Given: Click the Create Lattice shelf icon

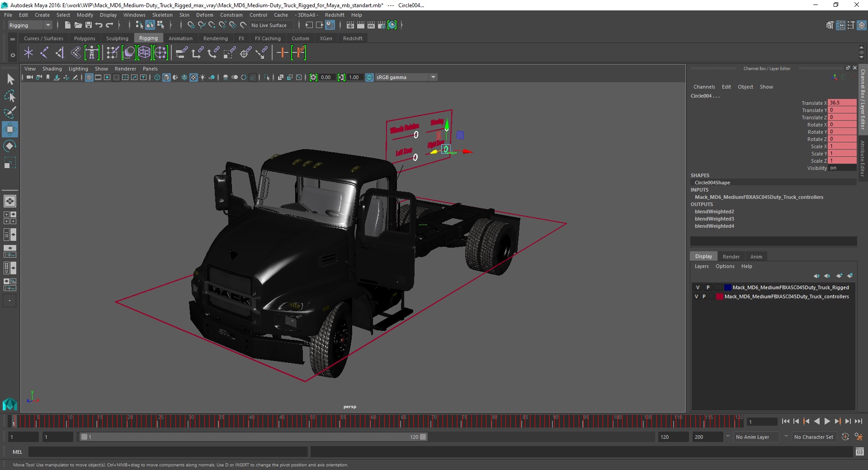Looking at the screenshot, I should pyautogui.click(x=144, y=53).
